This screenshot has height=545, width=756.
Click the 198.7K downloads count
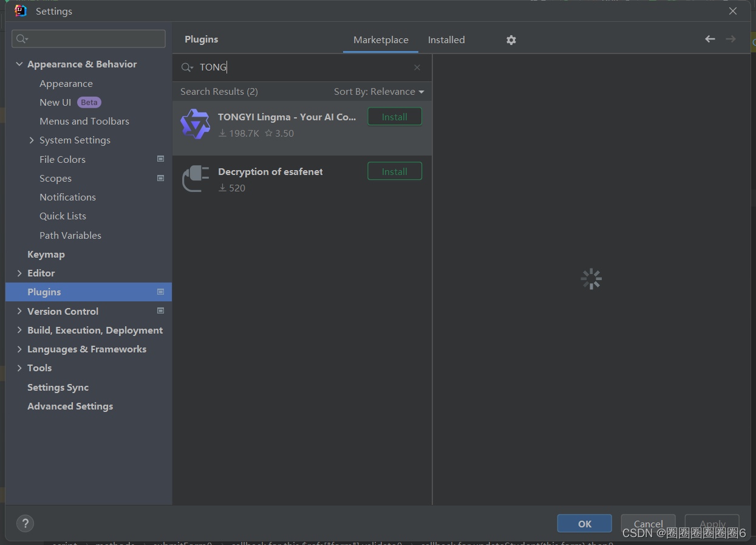pyautogui.click(x=239, y=134)
